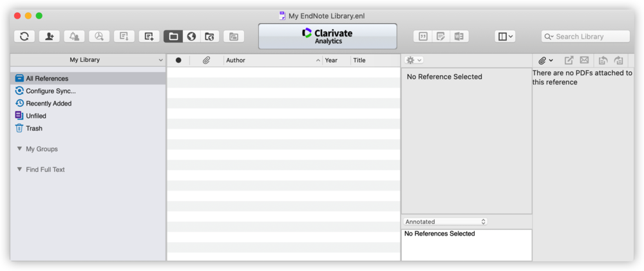Click the Return to Word processor icon
This screenshot has height=271, width=644.
click(x=459, y=37)
